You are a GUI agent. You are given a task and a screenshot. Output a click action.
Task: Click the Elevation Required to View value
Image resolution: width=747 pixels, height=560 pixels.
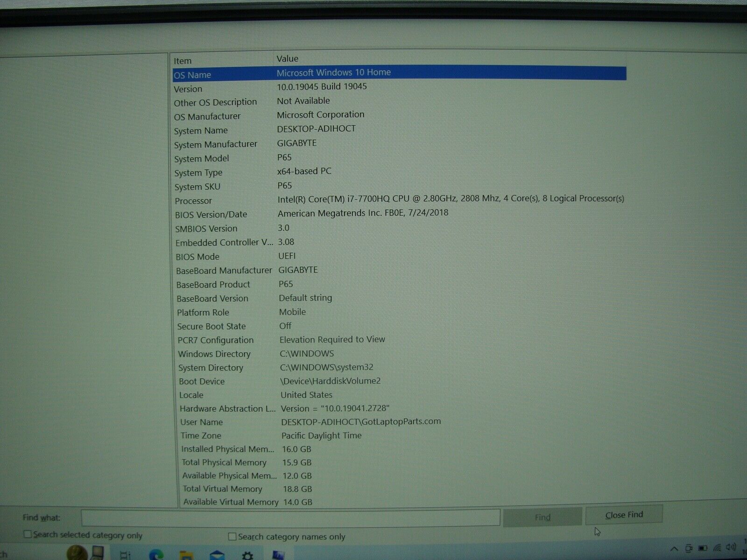[x=332, y=339]
